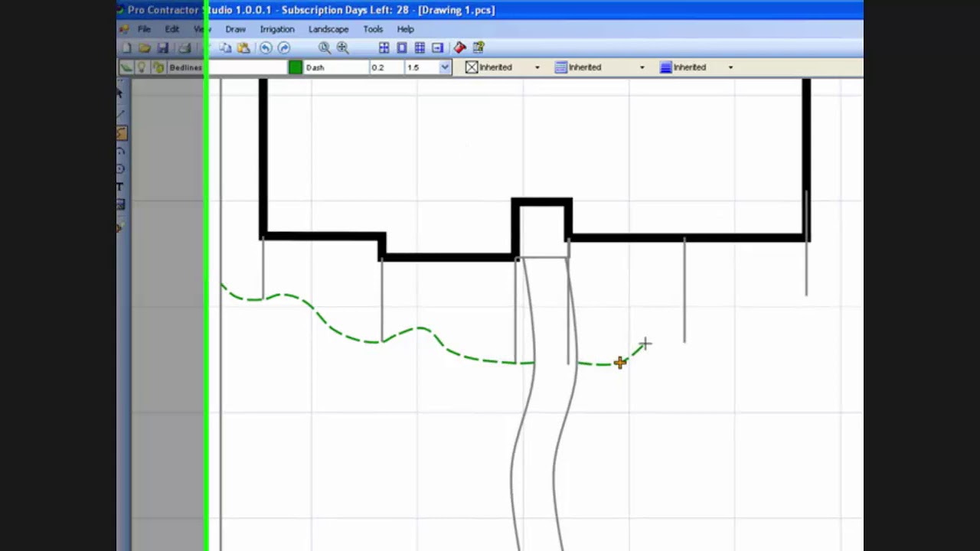Screen dimensions: 980x551
Task: Expand the 1.5 value dropdown arrow
Action: 445,67
